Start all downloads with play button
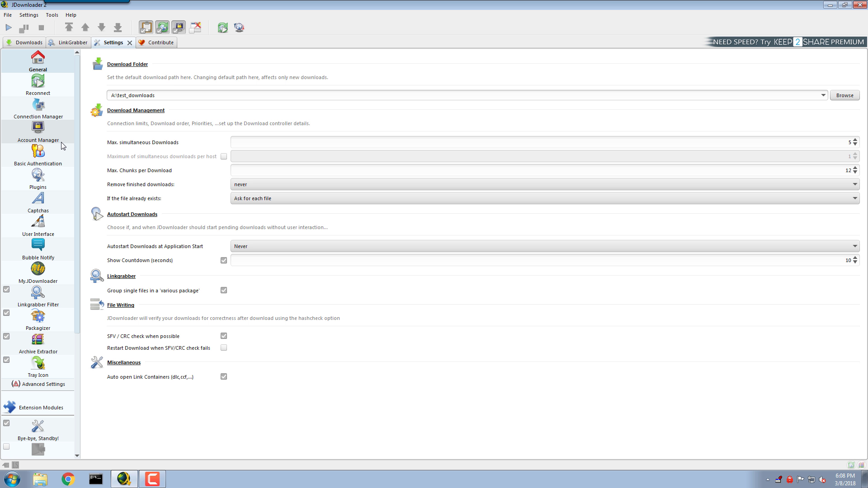 pyautogui.click(x=9, y=28)
